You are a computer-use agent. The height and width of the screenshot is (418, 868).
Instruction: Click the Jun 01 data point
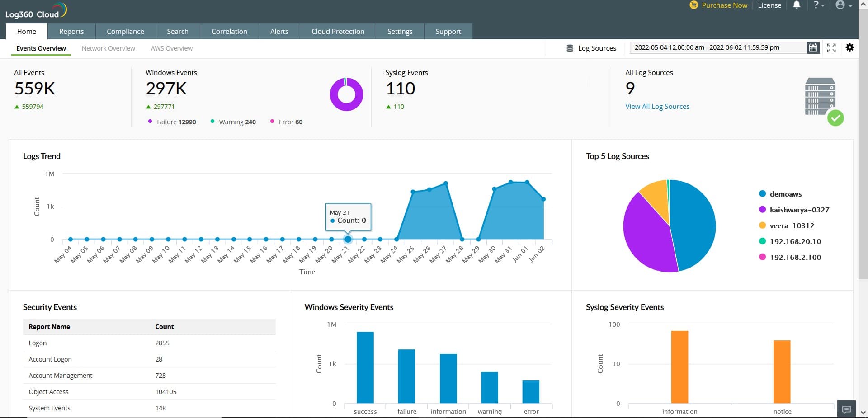coord(527,182)
